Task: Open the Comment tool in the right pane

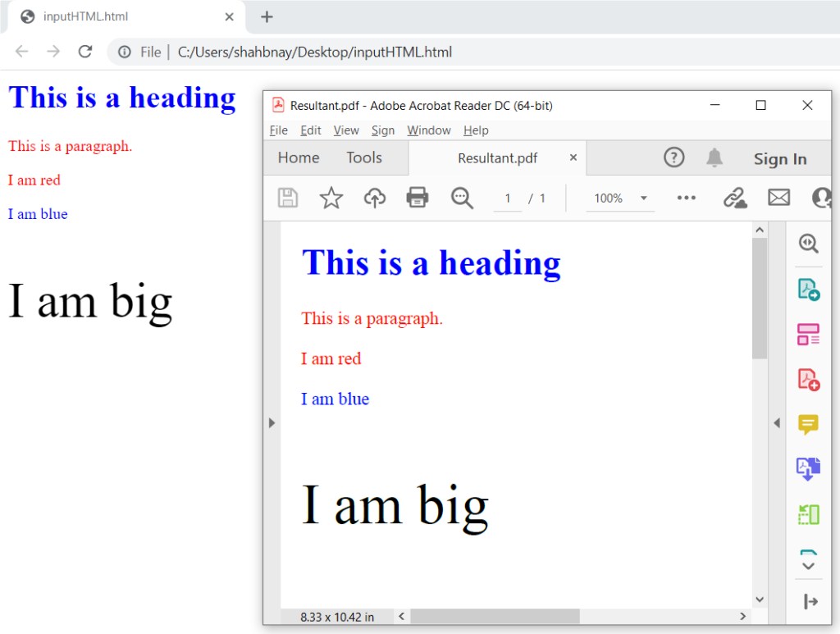Action: coord(808,424)
